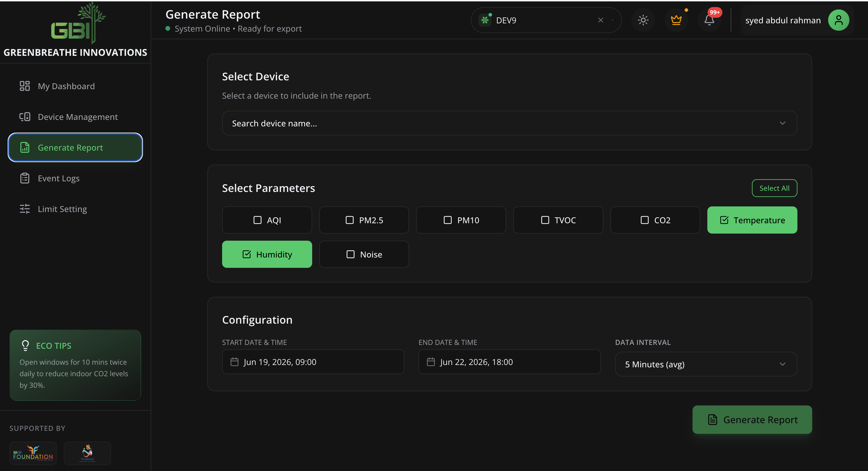Image resolution: width=868 pixels, height=471 pixels.
Task: Go to My Dashboard
Action: (x=75, y=86)
